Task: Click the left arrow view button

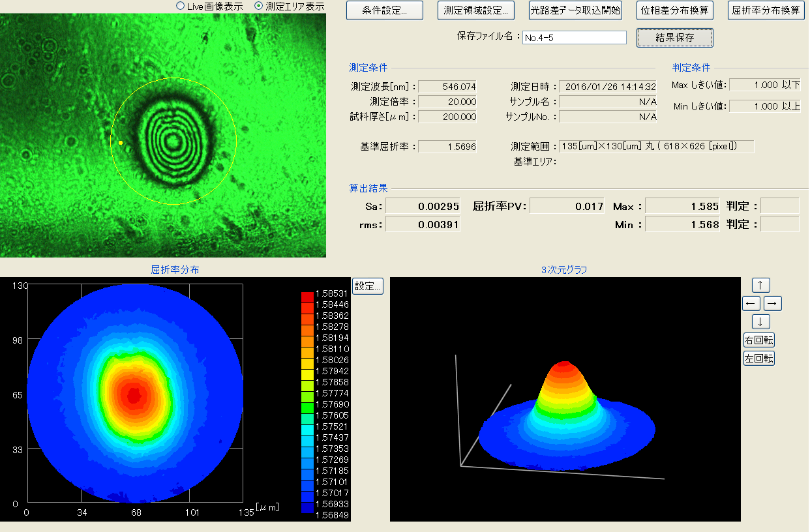Action: (751, 304)
